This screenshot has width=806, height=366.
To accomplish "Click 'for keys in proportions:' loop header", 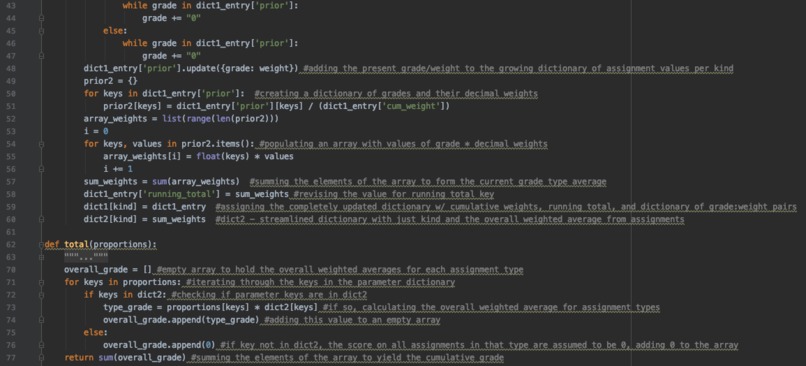I will click(123, 282).
